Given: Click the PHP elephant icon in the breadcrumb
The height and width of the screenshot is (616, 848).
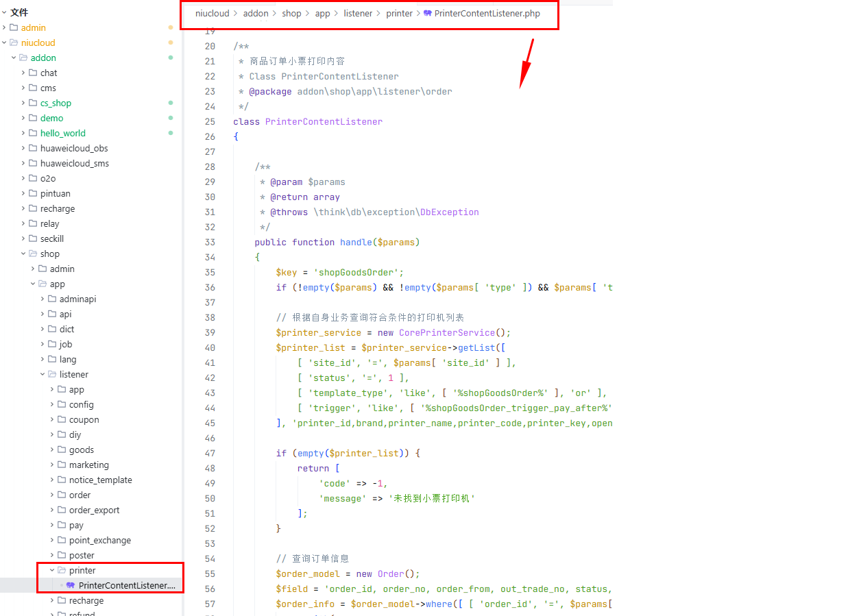Looking at the screenshot, I should [428, 14].
